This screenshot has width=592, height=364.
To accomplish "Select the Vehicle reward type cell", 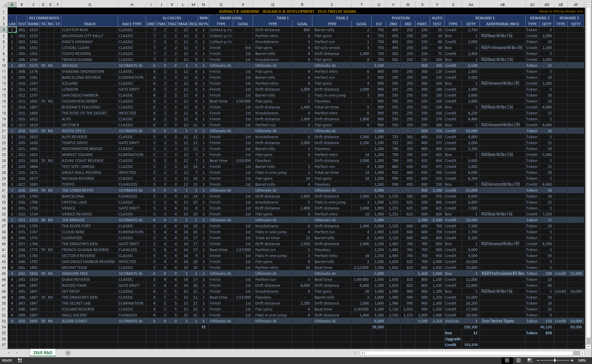I will (x=453, y=321).
